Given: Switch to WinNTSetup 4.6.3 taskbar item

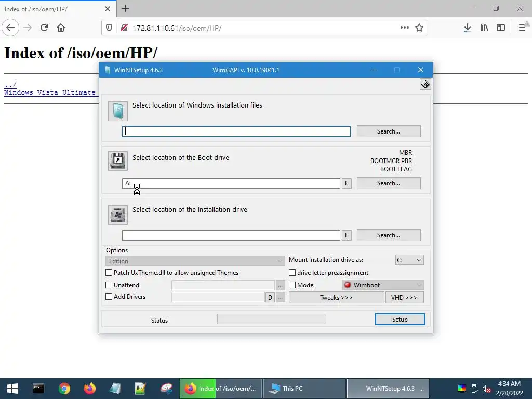Looking at the screenshot, I should (388, 389).
